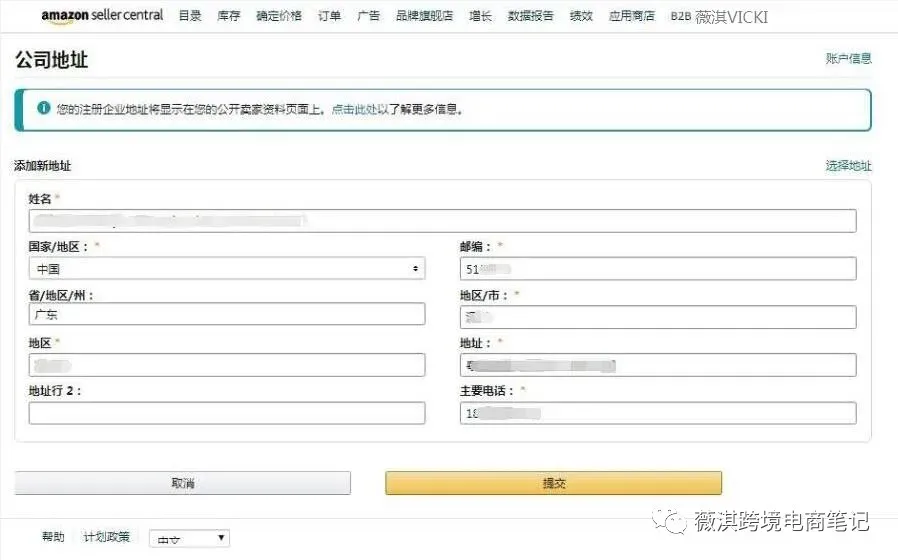The image size is (898, 560).
Task: Expand the 国家/地区 dropdown showing 中国
Action: coord(227,269)
